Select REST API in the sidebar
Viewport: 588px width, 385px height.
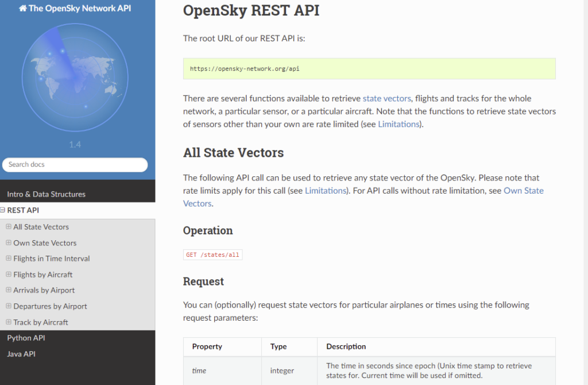pos(24,210)
